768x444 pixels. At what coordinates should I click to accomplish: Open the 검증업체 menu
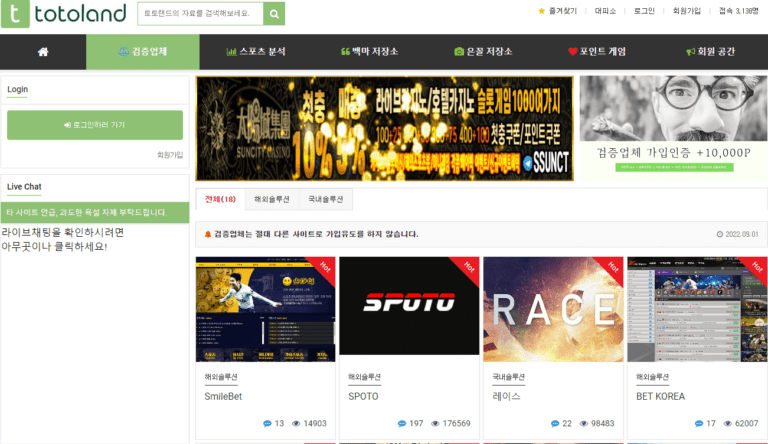click(x=143, y=52)
